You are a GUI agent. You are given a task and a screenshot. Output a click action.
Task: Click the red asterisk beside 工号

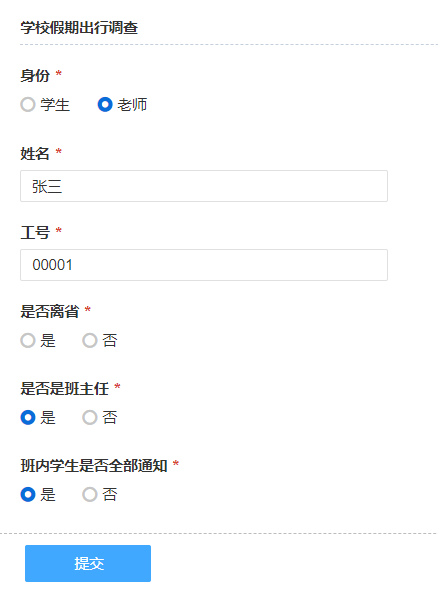coord(58,230)
